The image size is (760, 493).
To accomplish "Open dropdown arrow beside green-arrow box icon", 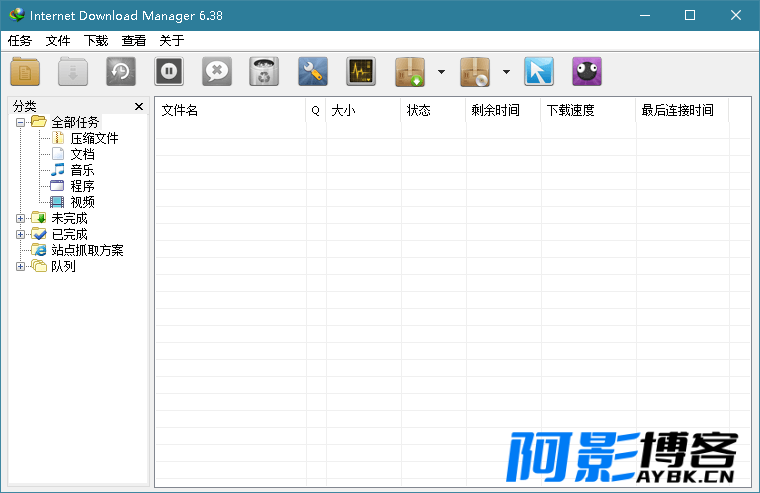I will (x=441, y=72).
